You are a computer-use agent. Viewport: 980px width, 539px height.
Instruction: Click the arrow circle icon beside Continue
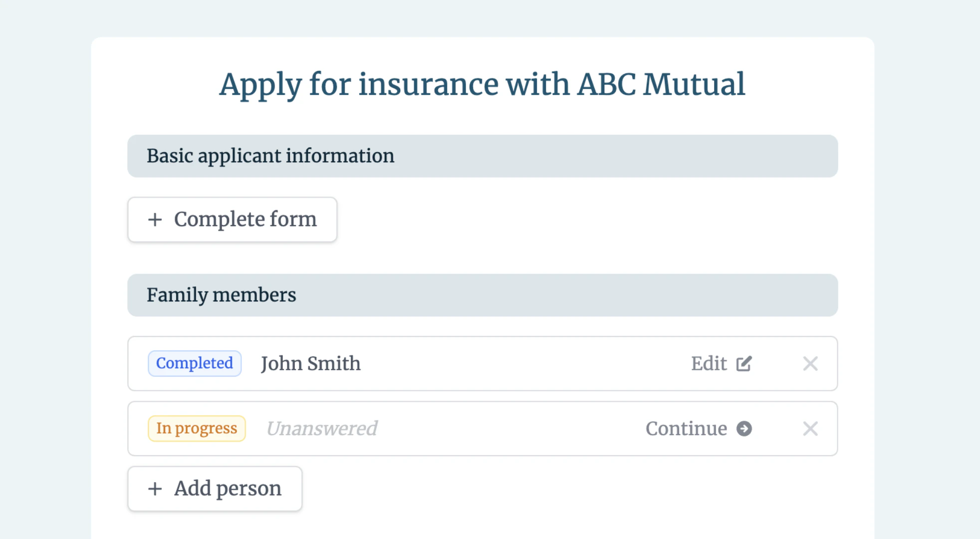point(744,429)
